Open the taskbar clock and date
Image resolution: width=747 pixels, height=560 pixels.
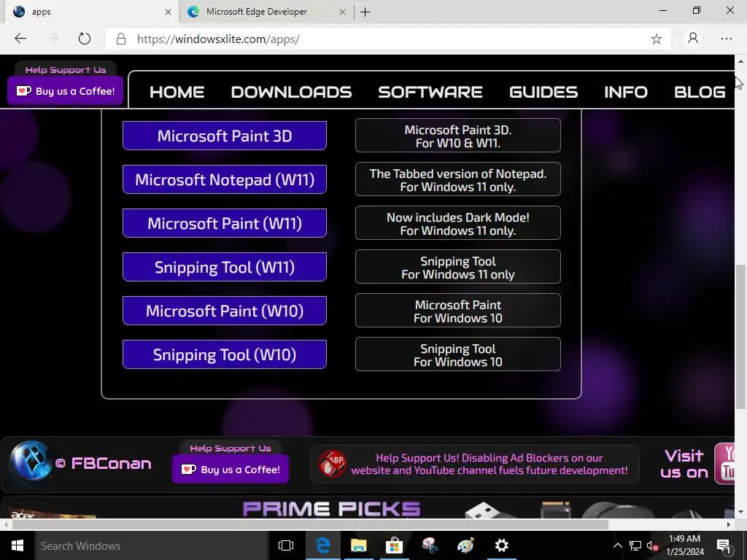pyautogui.click(x=684, y=545)
